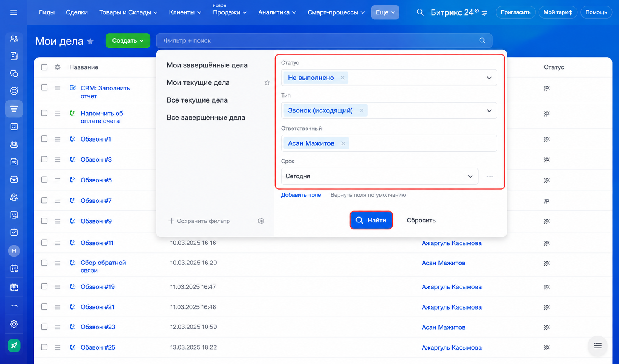Click Сбросить to reset the filter
This screenshot has width=619, height=364.
click(421, 221)
